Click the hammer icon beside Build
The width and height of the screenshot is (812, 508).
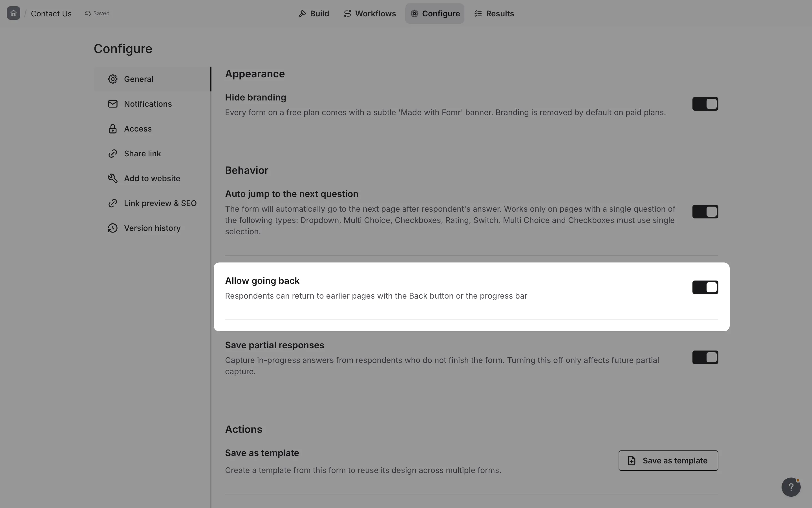coord(302,14)
